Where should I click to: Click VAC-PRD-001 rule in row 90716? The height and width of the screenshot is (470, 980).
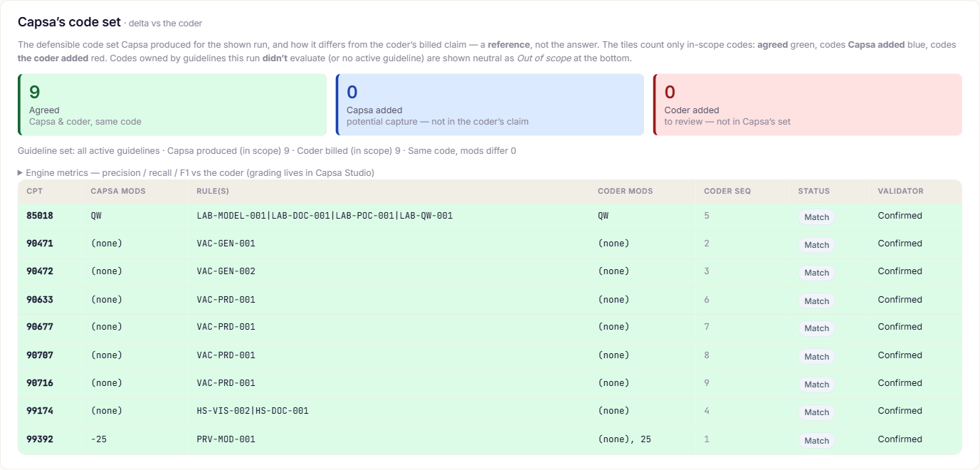[x=226, y=383]
